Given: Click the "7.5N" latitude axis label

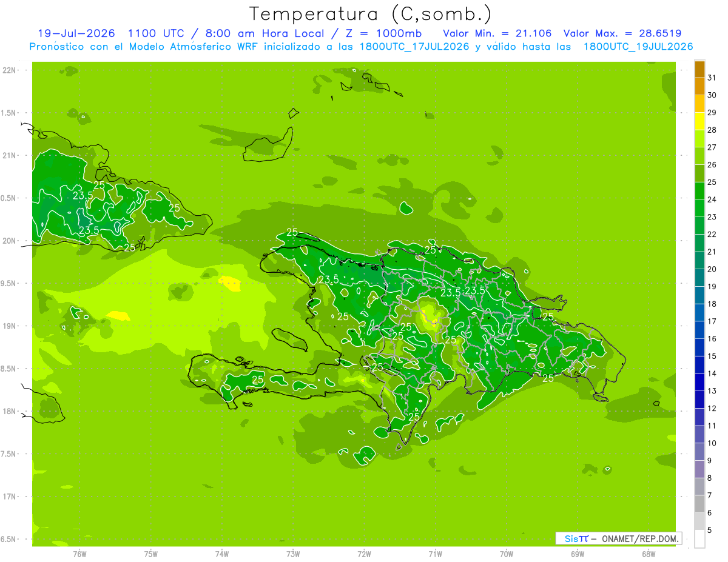Looking at the screenshot, I should pyautogui.click(x=9, y=454).
